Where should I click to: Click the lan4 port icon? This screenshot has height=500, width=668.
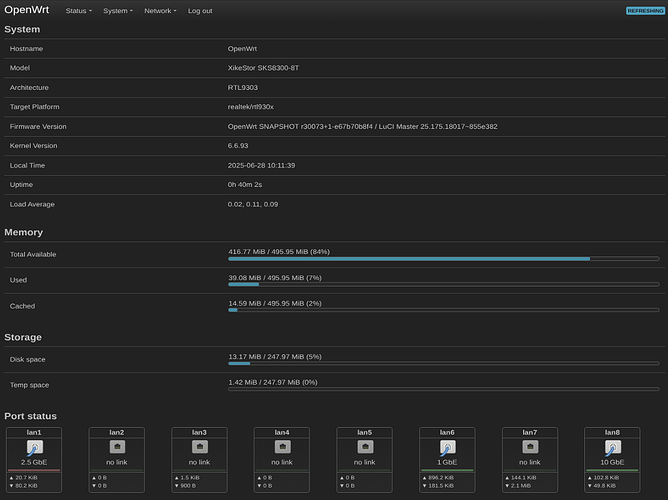click(281, 446)
